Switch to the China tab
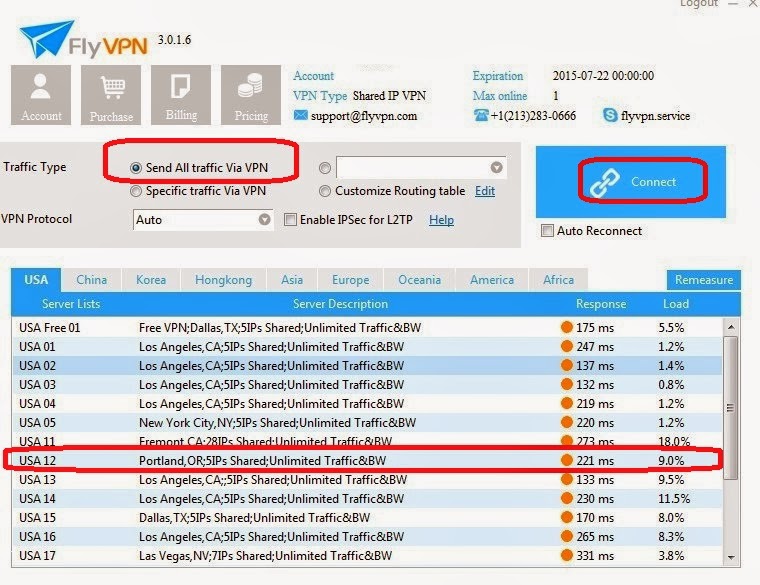Image resolution: width=760 pixels, height=585 pixels. [x=92, y=280]
